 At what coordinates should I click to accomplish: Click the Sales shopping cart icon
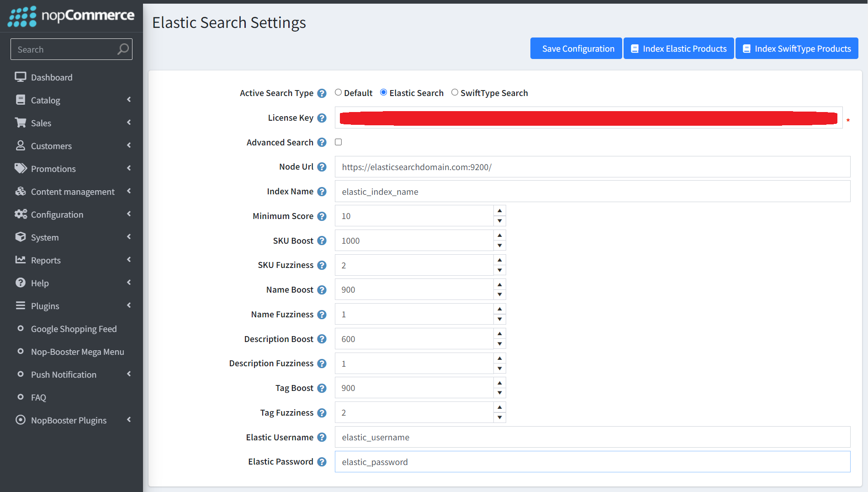21,123
